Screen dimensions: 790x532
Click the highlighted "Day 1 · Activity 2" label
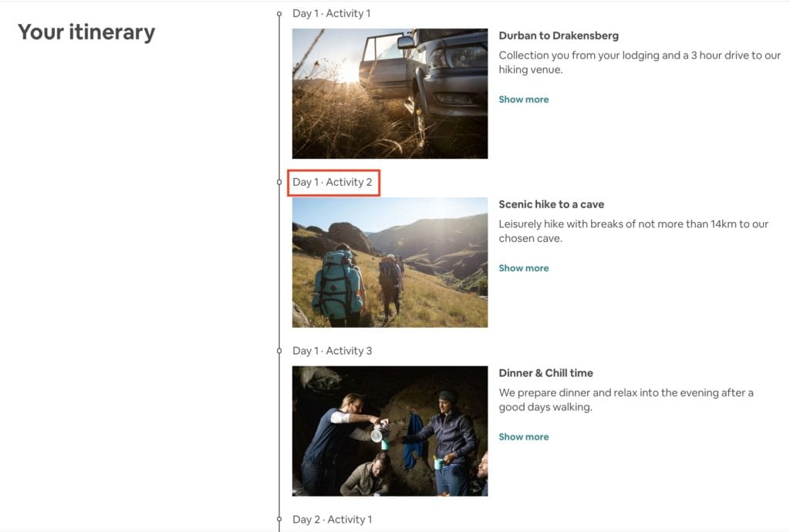coord(333,182)
